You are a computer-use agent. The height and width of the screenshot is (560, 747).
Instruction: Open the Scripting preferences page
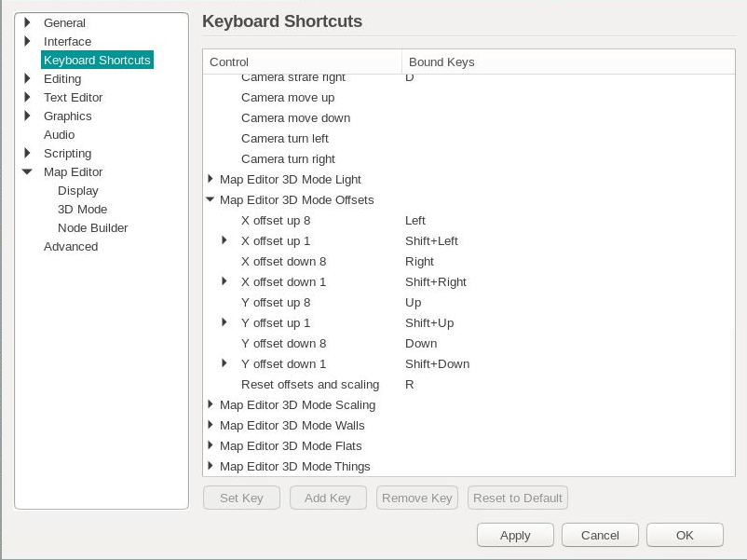(x=68, y=153)
